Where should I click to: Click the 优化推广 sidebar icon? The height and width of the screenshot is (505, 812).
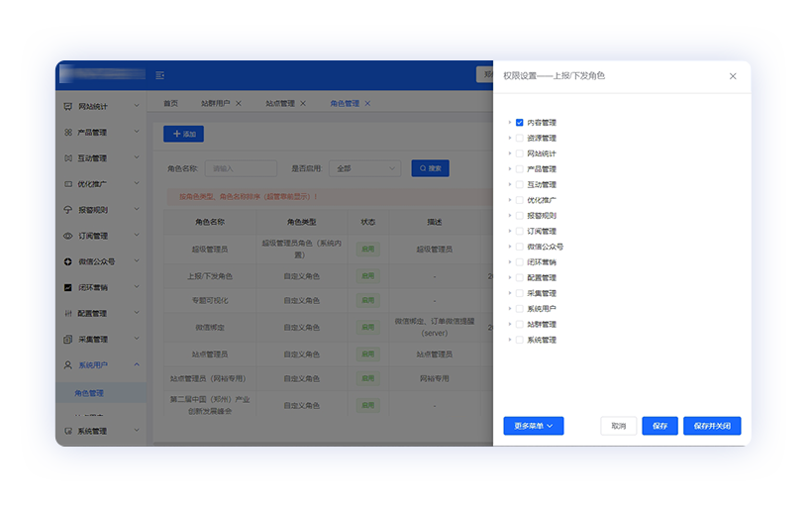(x=68, y=184)
